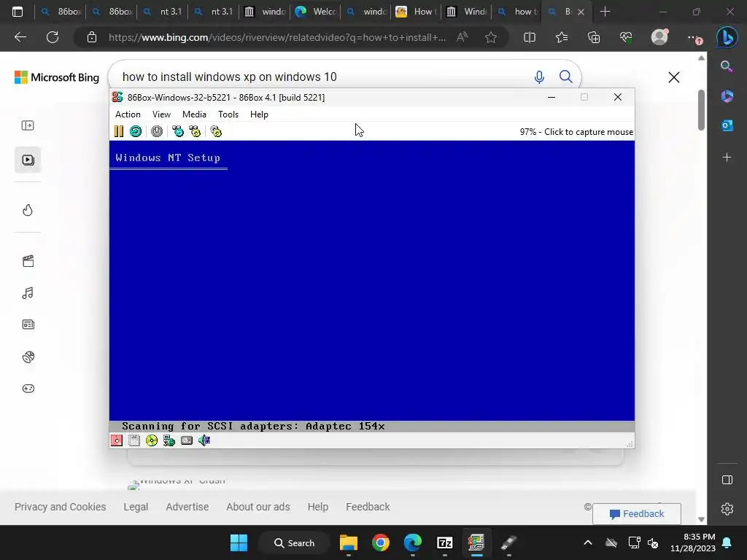Click the Advertise footer link
Viewport: 747px width, 560px height.
(187, 507)
